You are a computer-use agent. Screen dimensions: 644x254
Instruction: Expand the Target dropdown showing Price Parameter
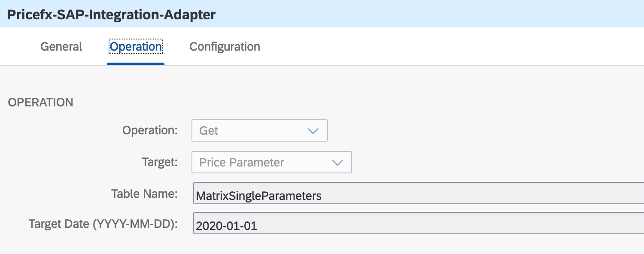[x=271, y=162]
